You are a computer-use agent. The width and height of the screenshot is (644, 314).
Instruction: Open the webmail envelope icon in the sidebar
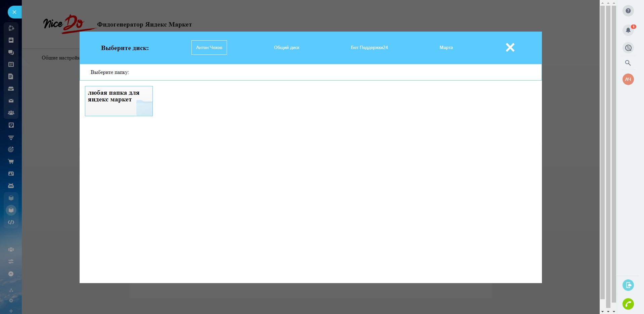[11, 101]
